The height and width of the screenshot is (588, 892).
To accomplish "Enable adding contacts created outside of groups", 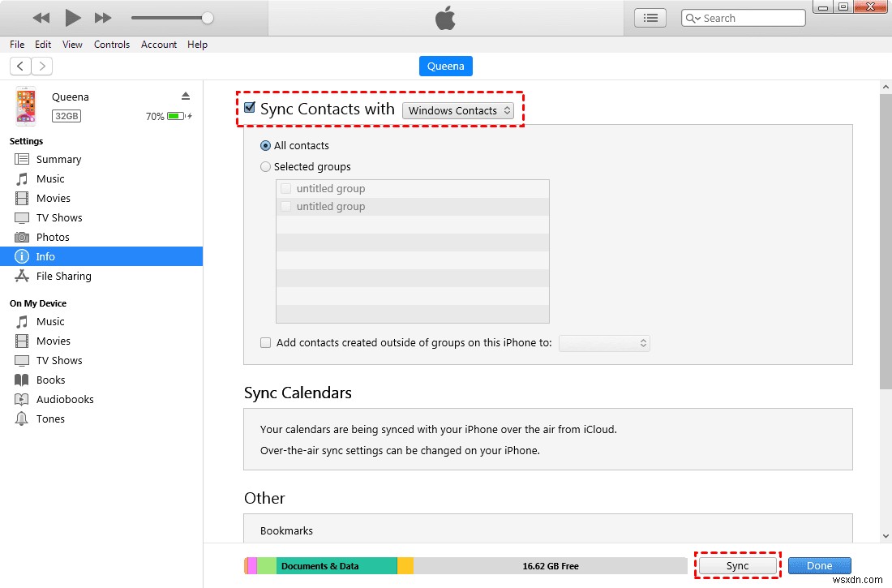I will point(265,342).
